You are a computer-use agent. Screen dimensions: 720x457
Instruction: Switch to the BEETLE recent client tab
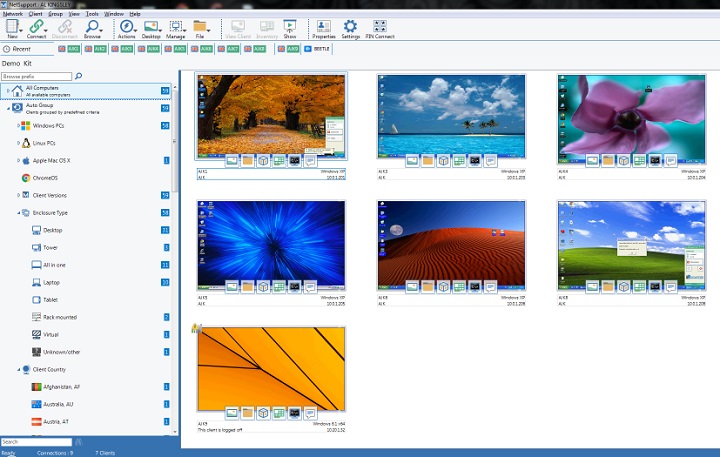[x=317, y=49]
